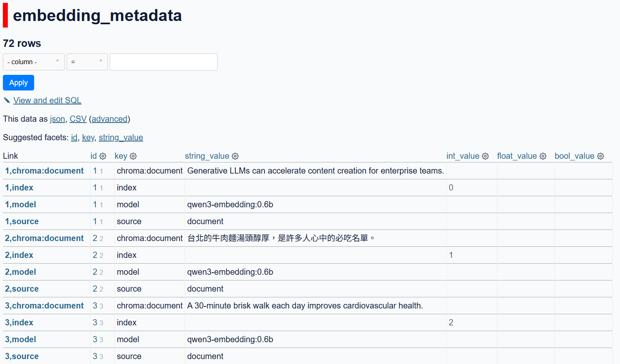The image size is (620, 364).
Task: Click the string_value column gear icon
Action: tap(235, 156)
